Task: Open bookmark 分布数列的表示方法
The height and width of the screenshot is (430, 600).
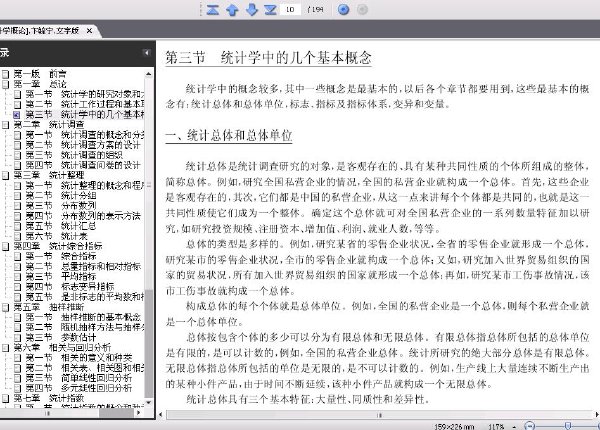Action: pyautogui.click(x=83, y=216)
